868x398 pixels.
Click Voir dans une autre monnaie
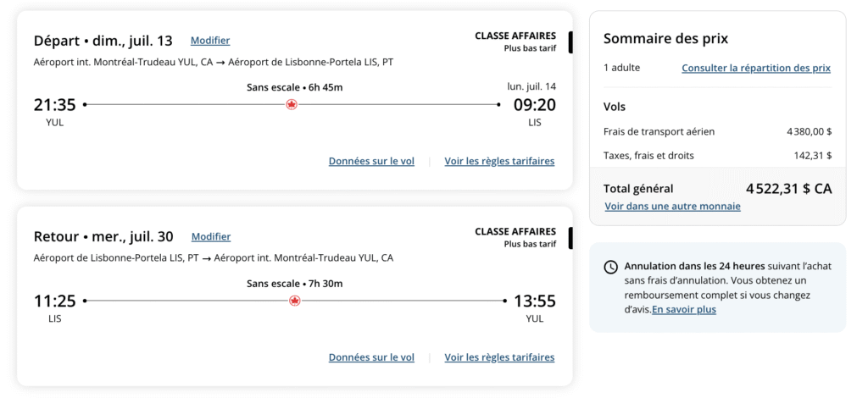pos(672,206)
